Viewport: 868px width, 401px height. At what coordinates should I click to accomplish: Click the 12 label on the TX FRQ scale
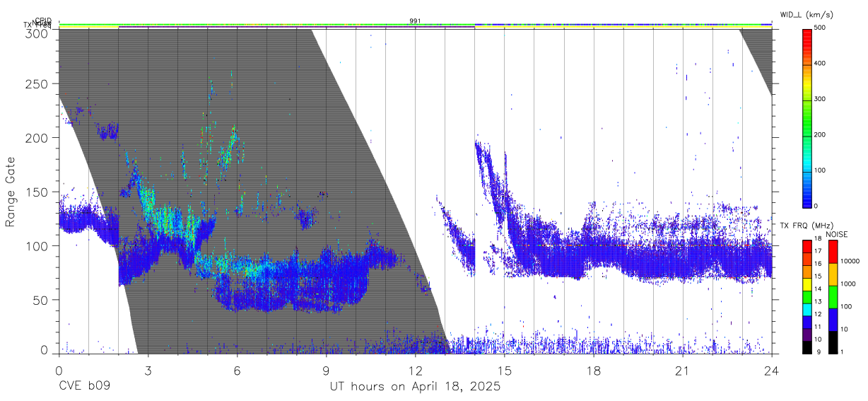[819, 314]
